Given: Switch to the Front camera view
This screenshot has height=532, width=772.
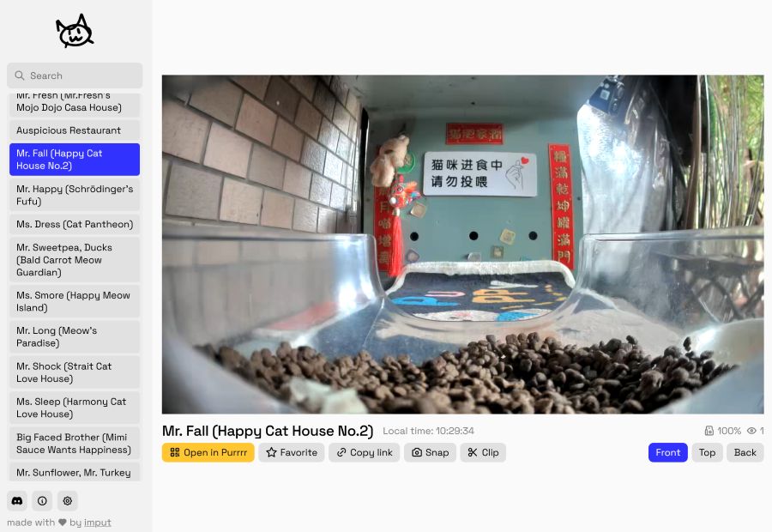Looking at the screenshot, I should [667, 452].
